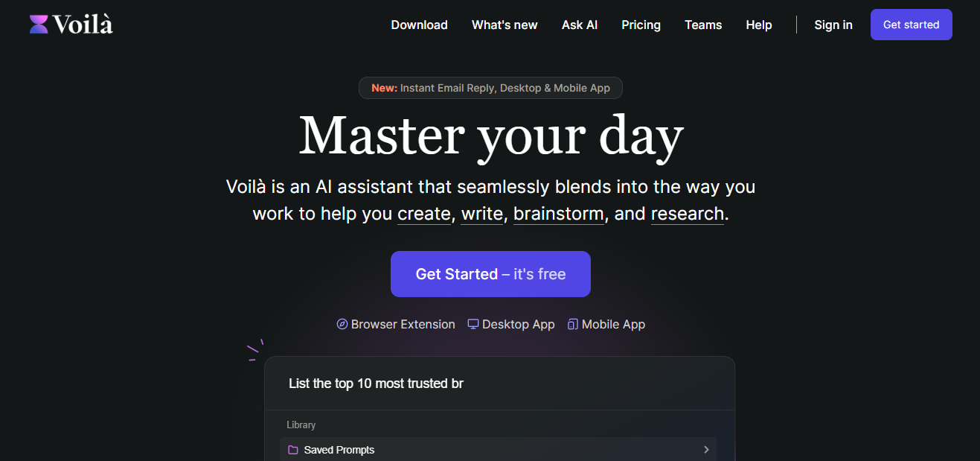Viewport: 980px width, 461px height.
Task: Open the Pricing page
Action: pyautogui.click(x=641, y=25)
